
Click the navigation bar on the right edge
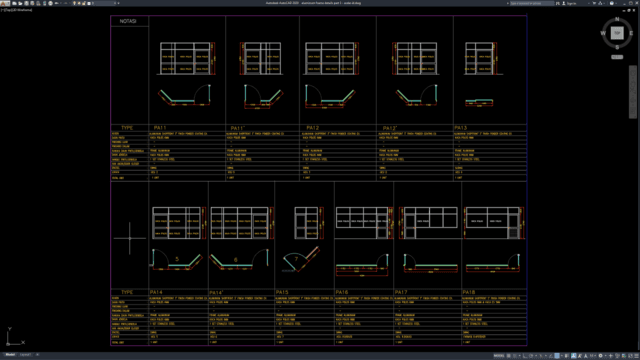[x=633, y=92]
